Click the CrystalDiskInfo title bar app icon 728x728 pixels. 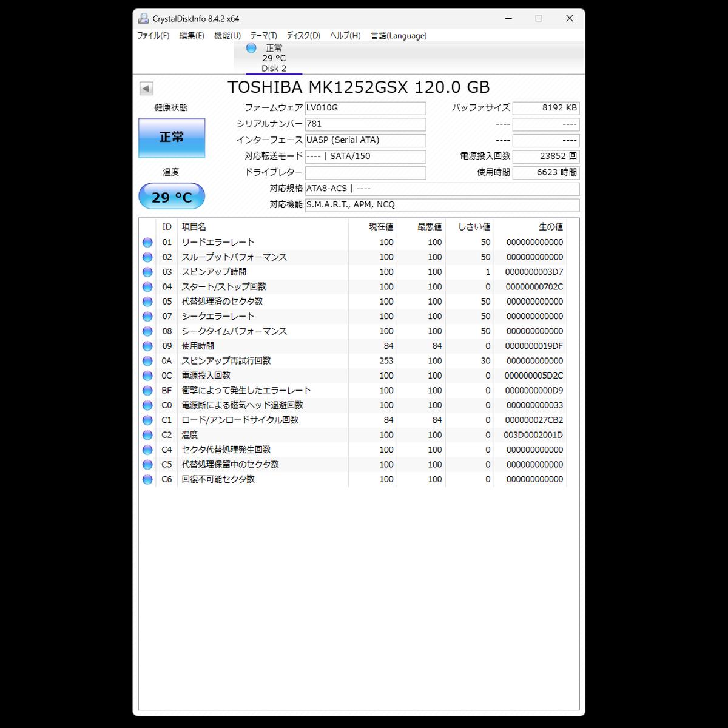tap(143, 18)
